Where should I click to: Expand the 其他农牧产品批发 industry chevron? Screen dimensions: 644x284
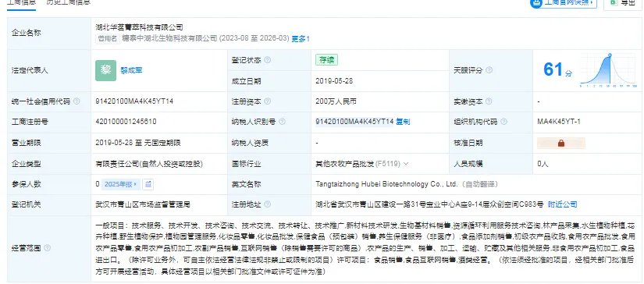pos(406,164)
